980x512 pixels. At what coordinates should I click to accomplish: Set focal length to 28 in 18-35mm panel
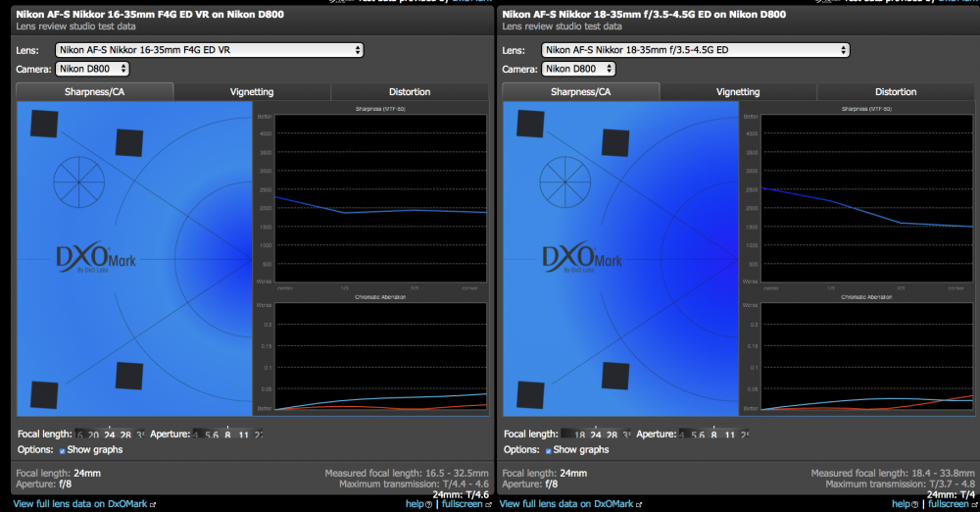(612, 435)
